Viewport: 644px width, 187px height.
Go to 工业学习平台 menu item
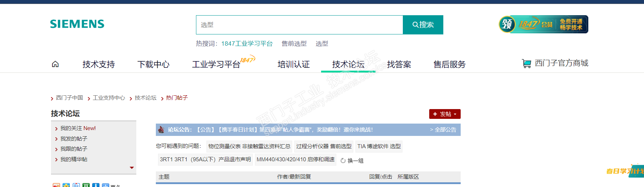point(216,65)
